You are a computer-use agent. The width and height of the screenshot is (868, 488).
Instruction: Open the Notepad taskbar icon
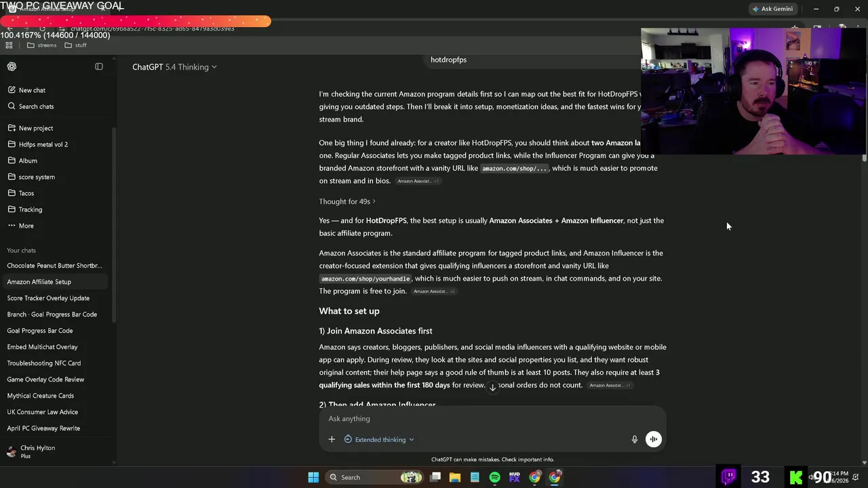coord(475,477)
